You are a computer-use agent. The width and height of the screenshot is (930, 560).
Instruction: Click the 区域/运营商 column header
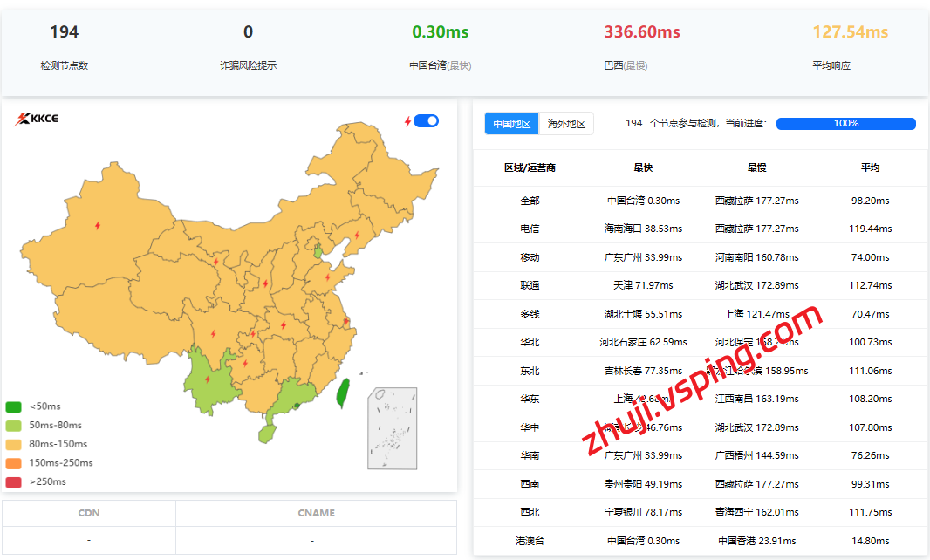[x=530, y=167]
